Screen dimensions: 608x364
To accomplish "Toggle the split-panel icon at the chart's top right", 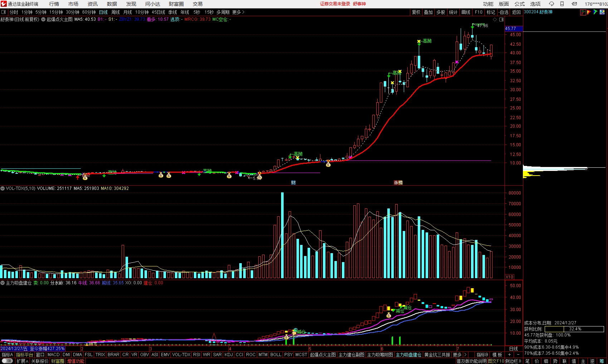I will pyautogui.click(x=501, y=19).
